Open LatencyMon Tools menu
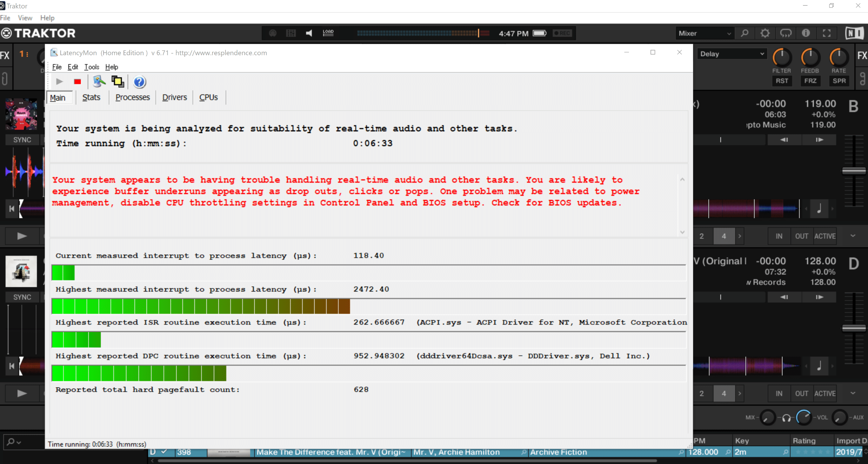 92,67
